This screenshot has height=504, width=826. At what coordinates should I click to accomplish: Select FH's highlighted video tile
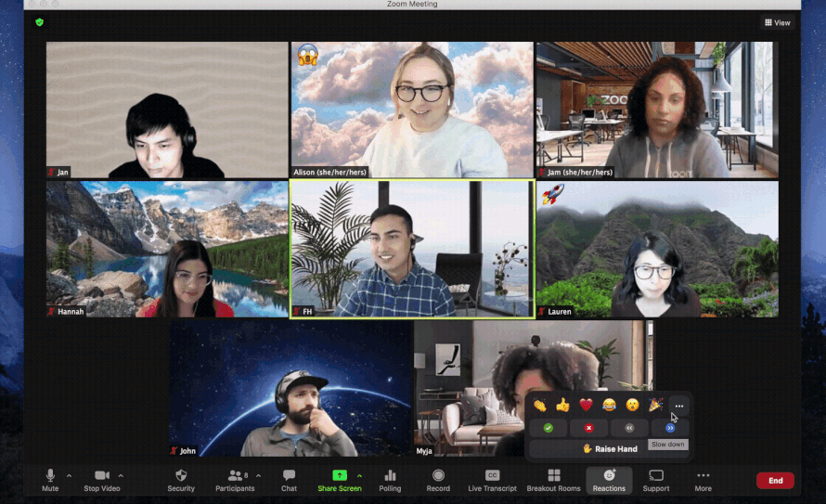click(x=412, y=249)
